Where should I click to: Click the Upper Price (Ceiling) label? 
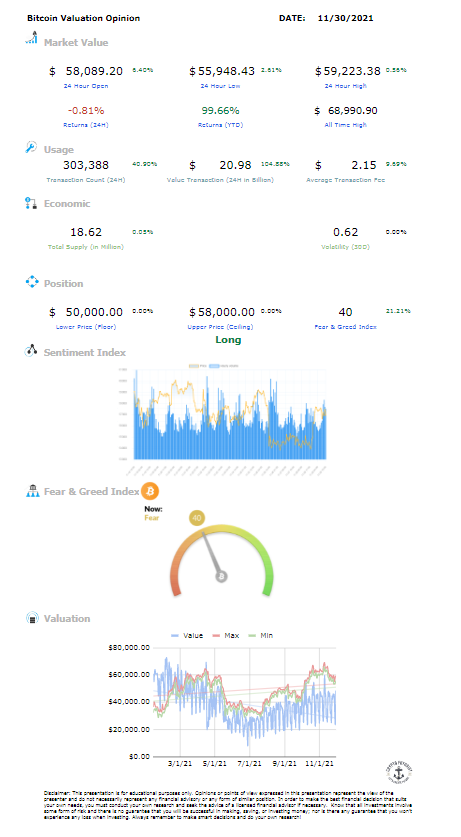tap(220, 327)
